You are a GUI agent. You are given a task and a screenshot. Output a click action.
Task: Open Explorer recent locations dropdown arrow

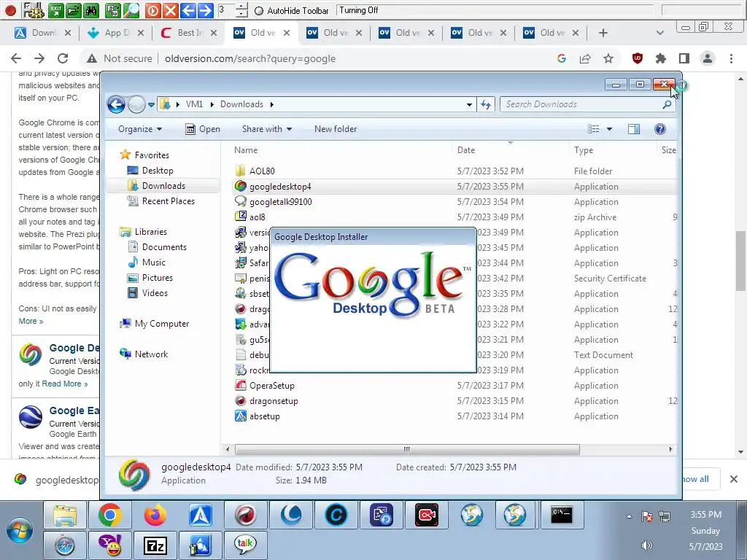(151, 105)
